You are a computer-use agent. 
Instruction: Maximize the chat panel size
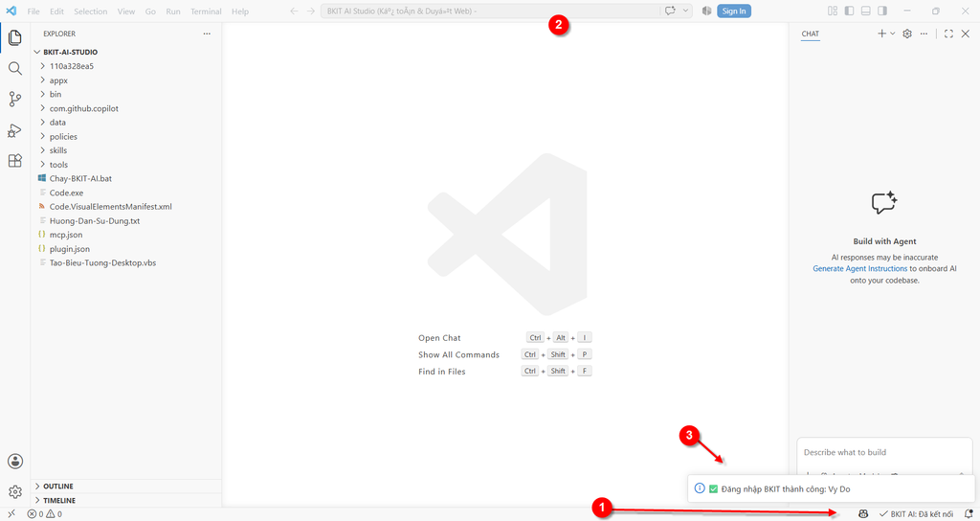pos(948,34)
